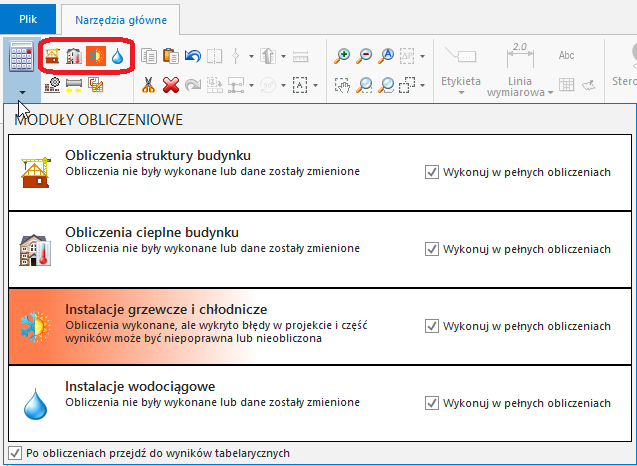This screenshot has width=637, height=466.
Task: Toggle full calculations checkbox for water installations
Action: point(432,403)
